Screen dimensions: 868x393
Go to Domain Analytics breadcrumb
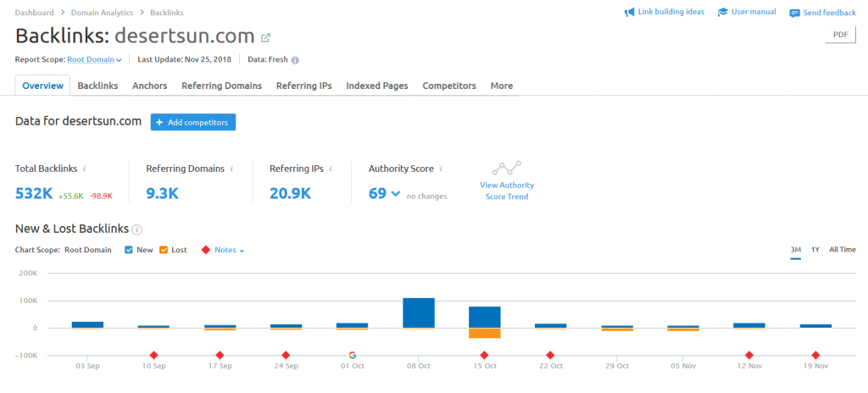pyautogui.click(x=103, y=12)
